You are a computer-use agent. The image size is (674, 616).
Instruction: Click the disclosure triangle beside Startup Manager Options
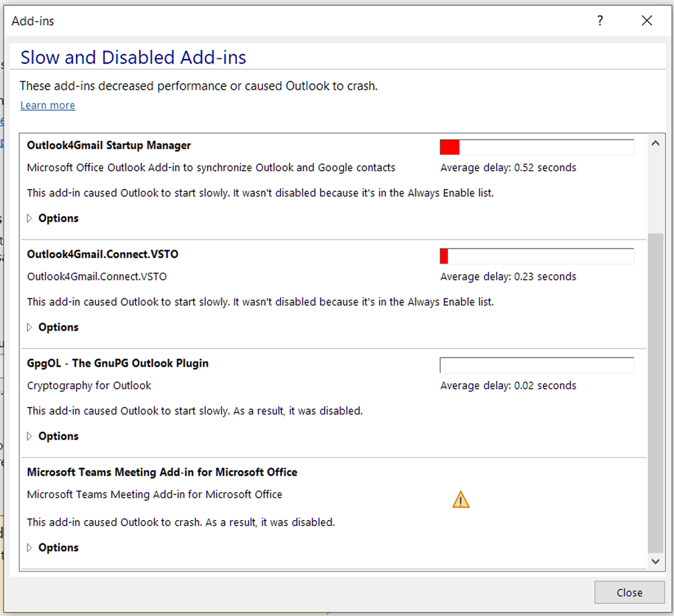pyautogui.click(x=29, y=218)
